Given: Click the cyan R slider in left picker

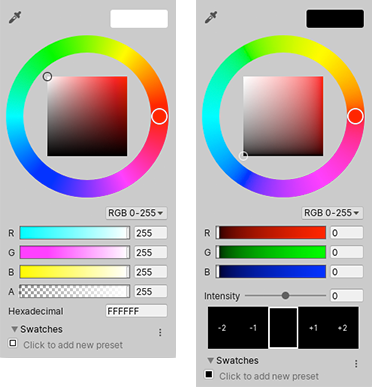Looking at the screenshot, I should coord(75,233).
